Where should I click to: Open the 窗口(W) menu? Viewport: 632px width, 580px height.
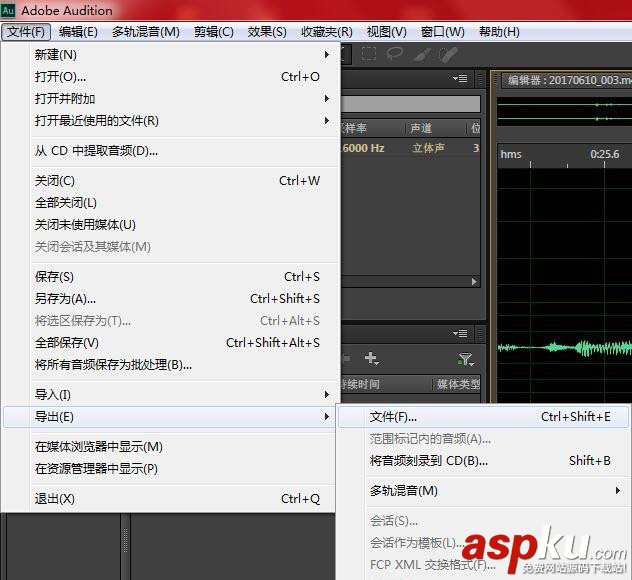coord(443,31)
